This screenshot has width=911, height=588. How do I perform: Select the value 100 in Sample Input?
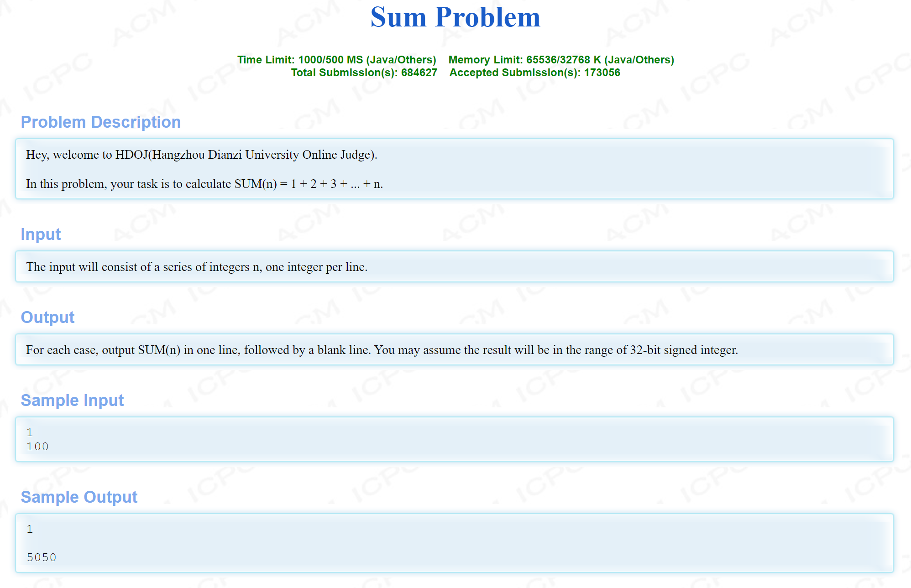37,446
